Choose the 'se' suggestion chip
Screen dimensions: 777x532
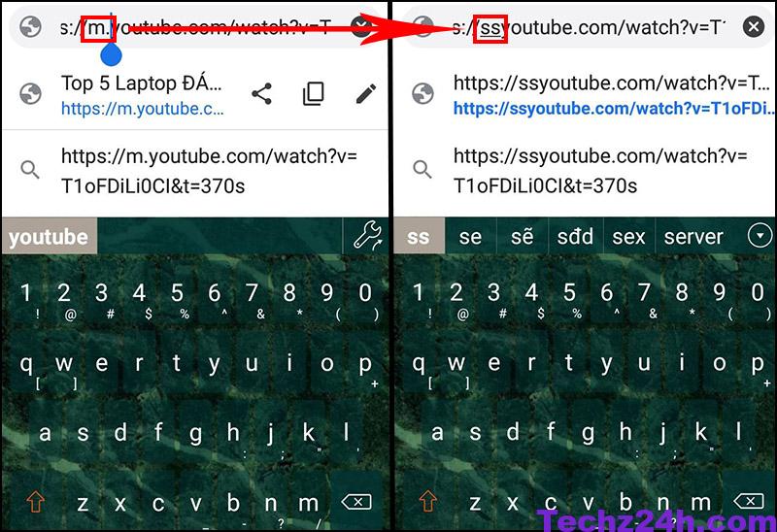[x=470, y=237]
